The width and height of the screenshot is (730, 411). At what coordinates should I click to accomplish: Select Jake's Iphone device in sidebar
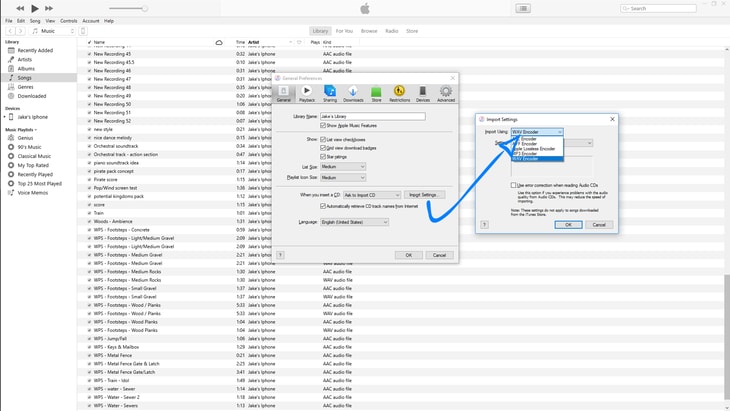(x=33, y=117)
